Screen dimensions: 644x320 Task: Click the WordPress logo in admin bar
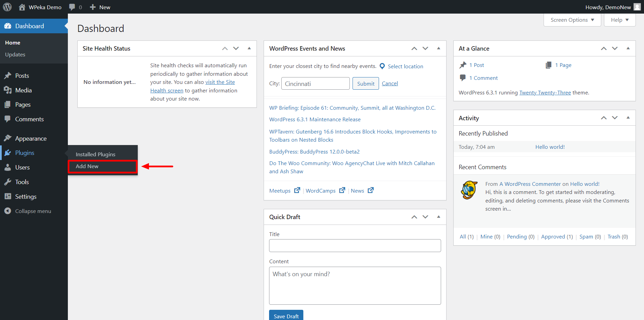click(x=7, y=6)
